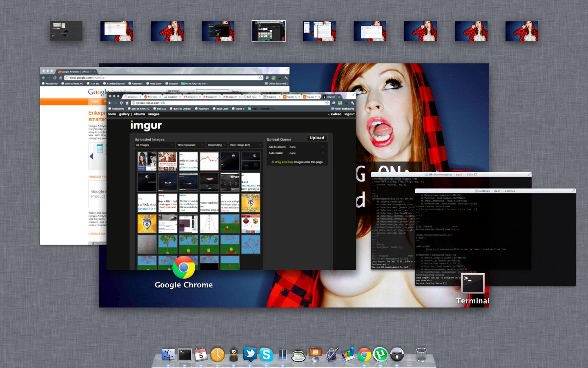Screen dimensions: 588x368
Task: Open Other Bookmarks folder in imgur window
Action: (343, 109)
